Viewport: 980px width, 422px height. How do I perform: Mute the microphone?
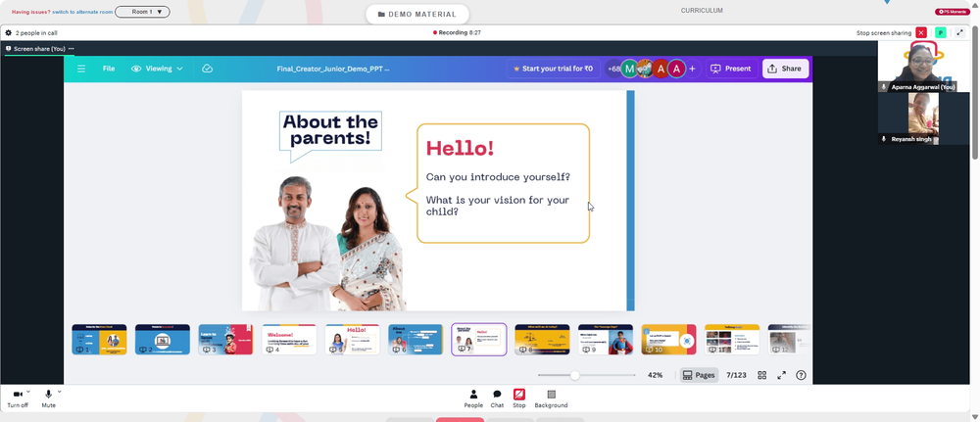pyautogui.click(x=48, y=399)
